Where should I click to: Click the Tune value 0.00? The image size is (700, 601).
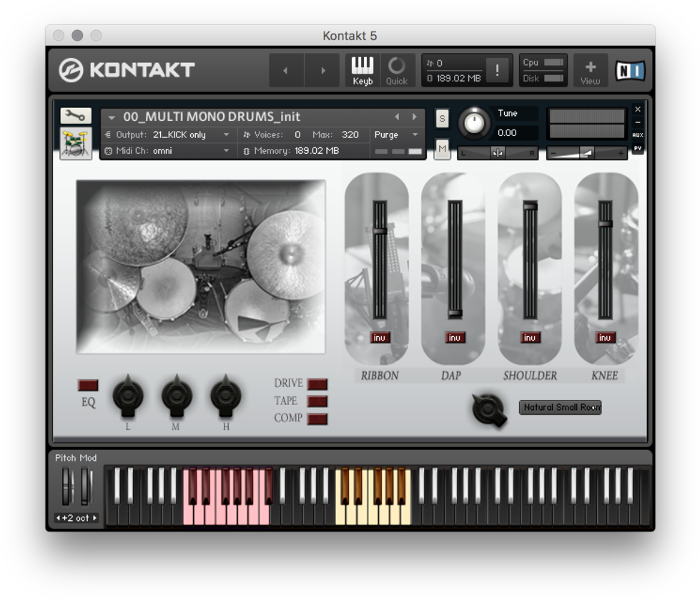(507, 132)
